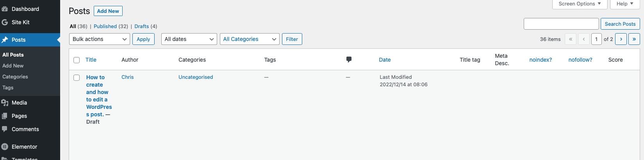The image size is (644, 160).
Task: Toggle the select all posts checkbox
Action: [77, 60]
